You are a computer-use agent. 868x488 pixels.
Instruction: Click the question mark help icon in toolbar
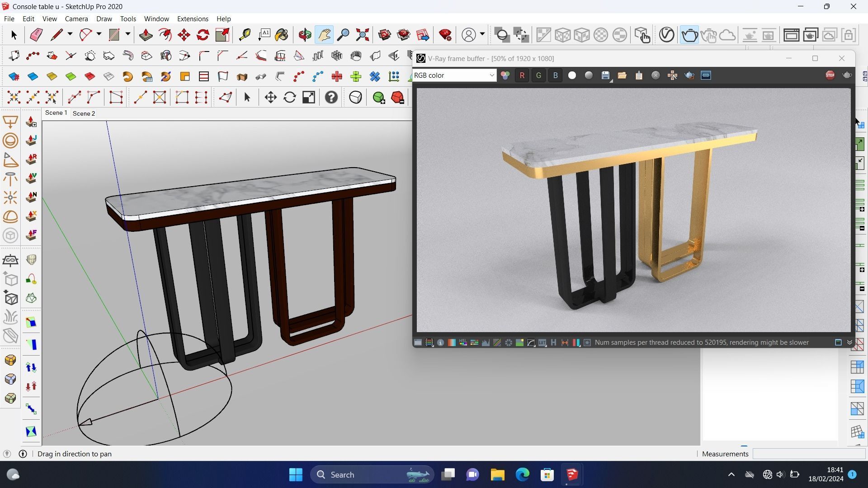coord(331,97)
